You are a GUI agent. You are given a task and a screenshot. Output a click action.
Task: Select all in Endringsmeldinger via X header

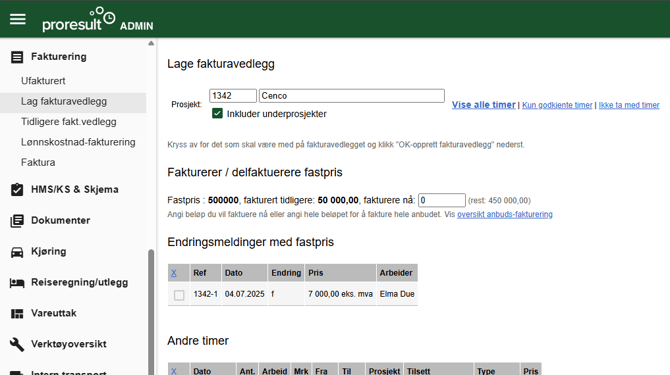[173, 273]
